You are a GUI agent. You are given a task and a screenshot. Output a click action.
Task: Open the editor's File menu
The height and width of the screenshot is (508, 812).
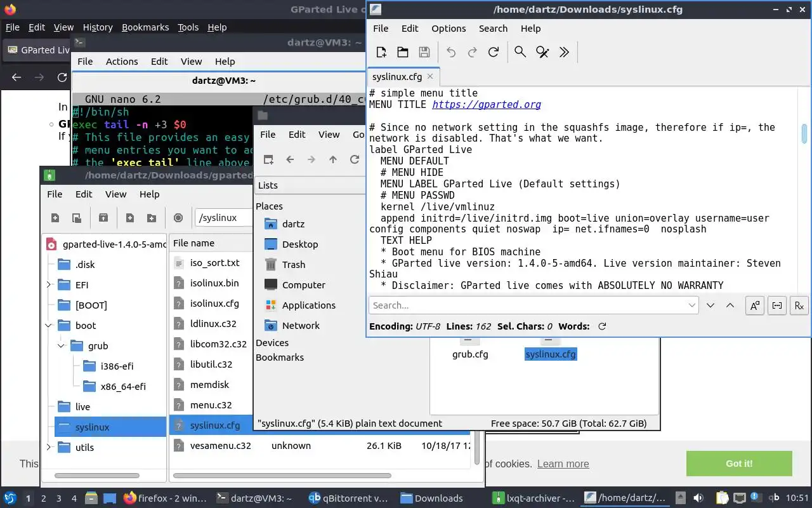[381, 29]
